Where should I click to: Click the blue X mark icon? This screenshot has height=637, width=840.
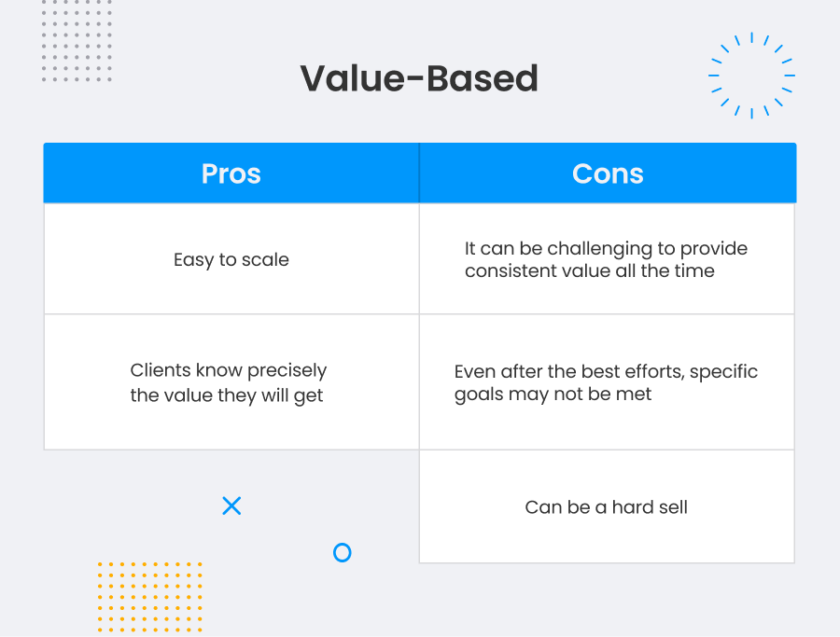click(x=231, y=505)
